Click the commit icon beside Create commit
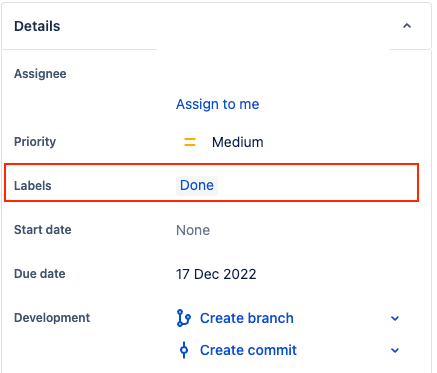This screenshot has width=437, height=373. click(184, 350)
